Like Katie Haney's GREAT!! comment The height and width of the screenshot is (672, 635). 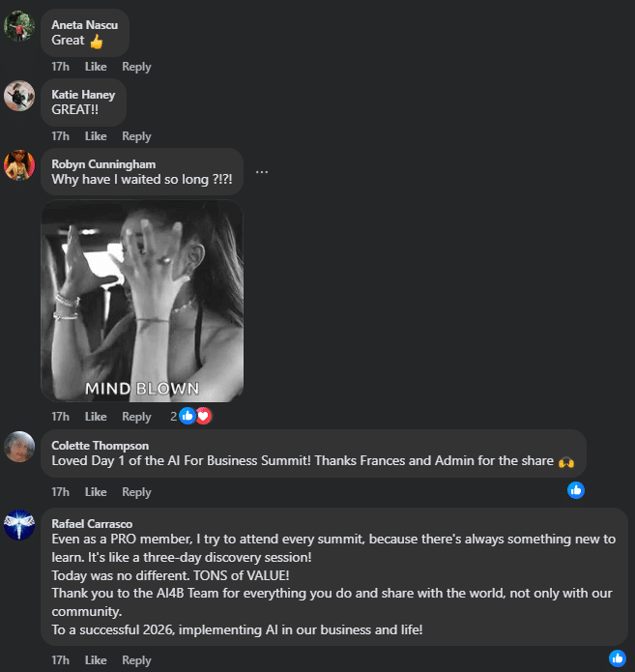point(96,136)
